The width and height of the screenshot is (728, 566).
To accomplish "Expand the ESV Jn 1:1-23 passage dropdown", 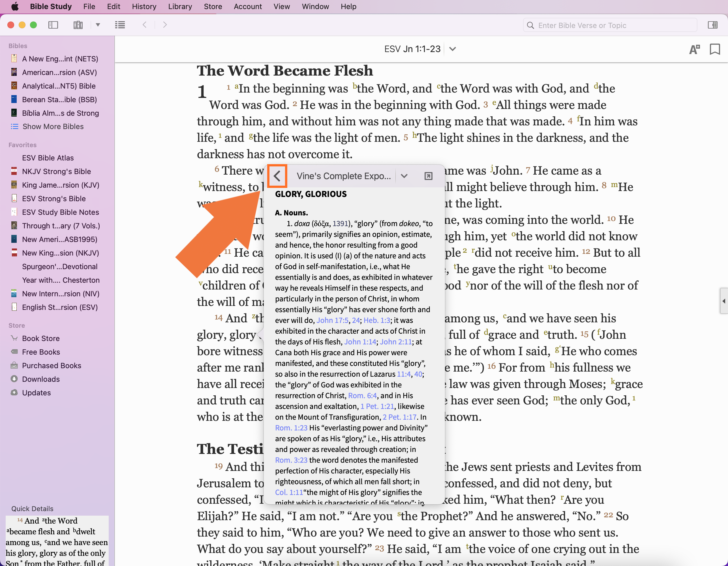I will [452, 49].
